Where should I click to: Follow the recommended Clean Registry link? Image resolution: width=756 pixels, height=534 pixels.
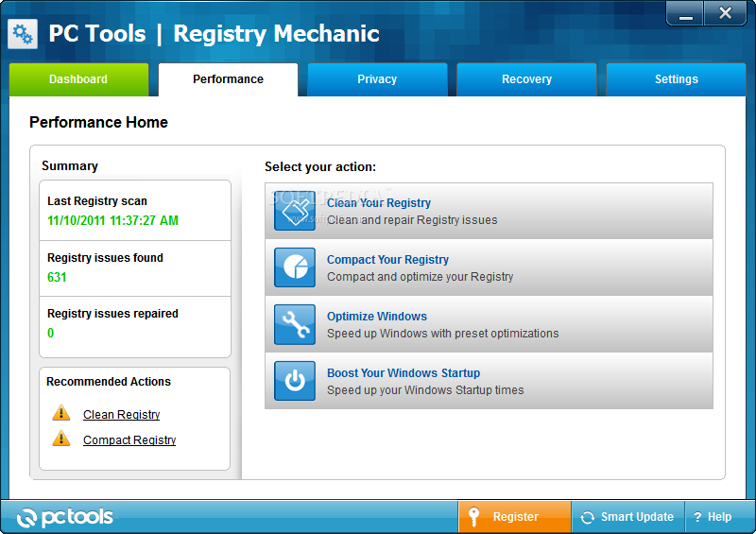pyautogui.click(x=122, y=414)
